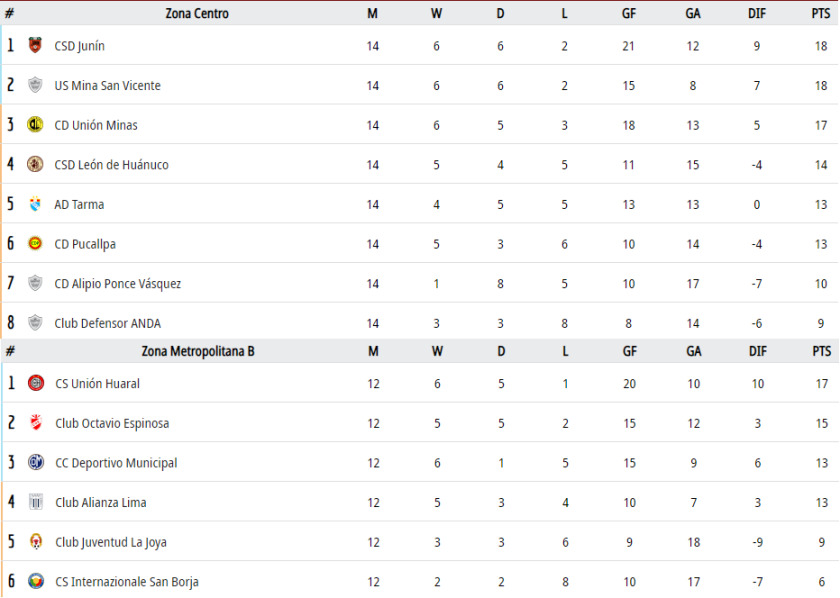Click the DIF column header in Zona Centro

click(756, 13)
